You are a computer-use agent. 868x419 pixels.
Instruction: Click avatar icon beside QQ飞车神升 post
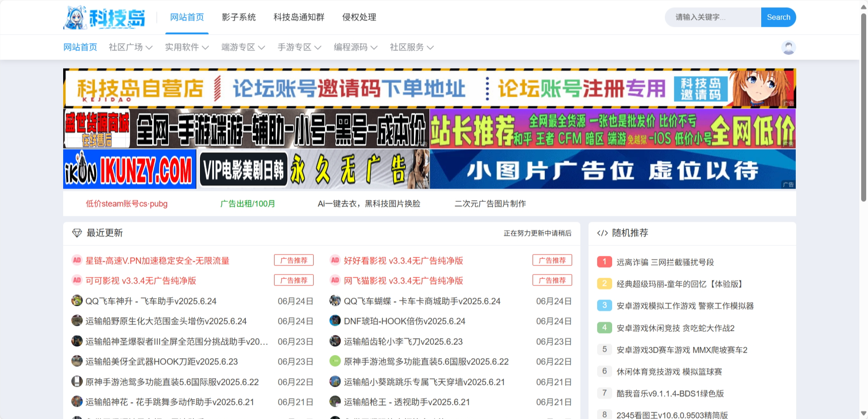coord(77,301)
